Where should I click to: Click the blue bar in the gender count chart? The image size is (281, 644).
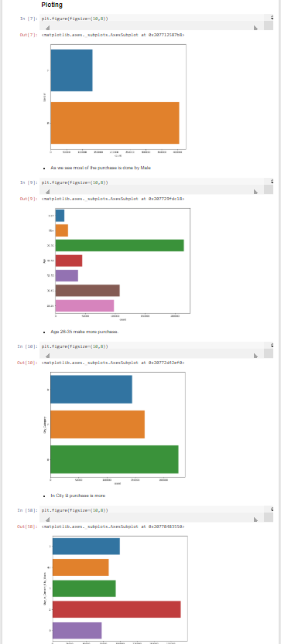71,70
